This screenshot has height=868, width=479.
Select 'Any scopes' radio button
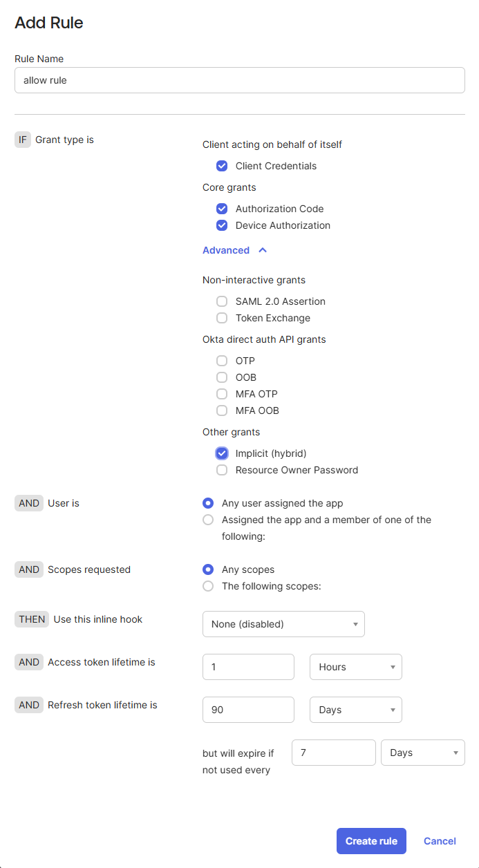click(x=208, y=569)
